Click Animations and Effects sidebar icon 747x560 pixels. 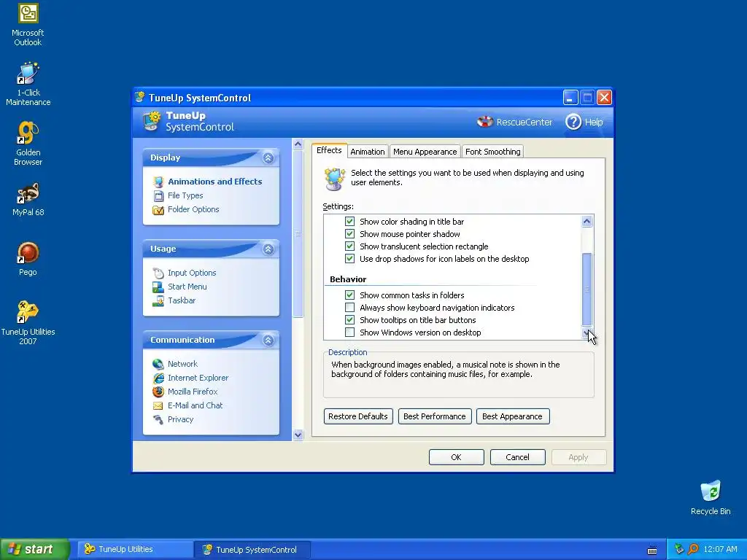[x=158, y=182]
